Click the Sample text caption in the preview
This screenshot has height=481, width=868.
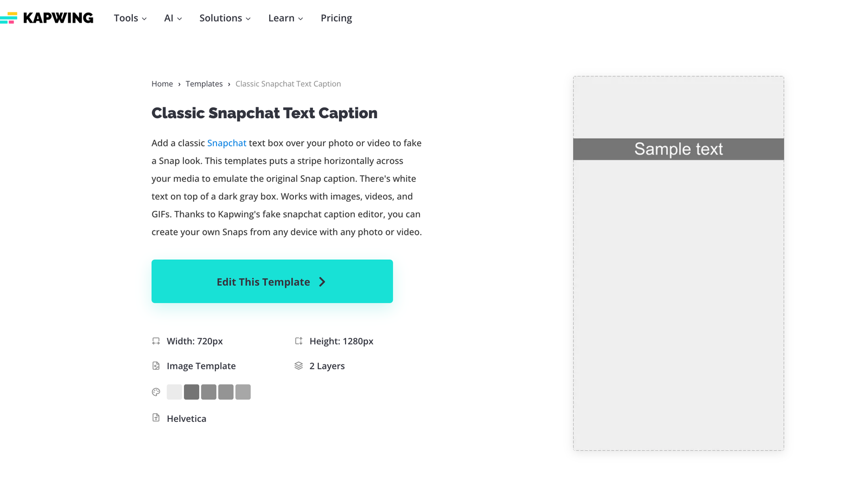click(678, 149)
